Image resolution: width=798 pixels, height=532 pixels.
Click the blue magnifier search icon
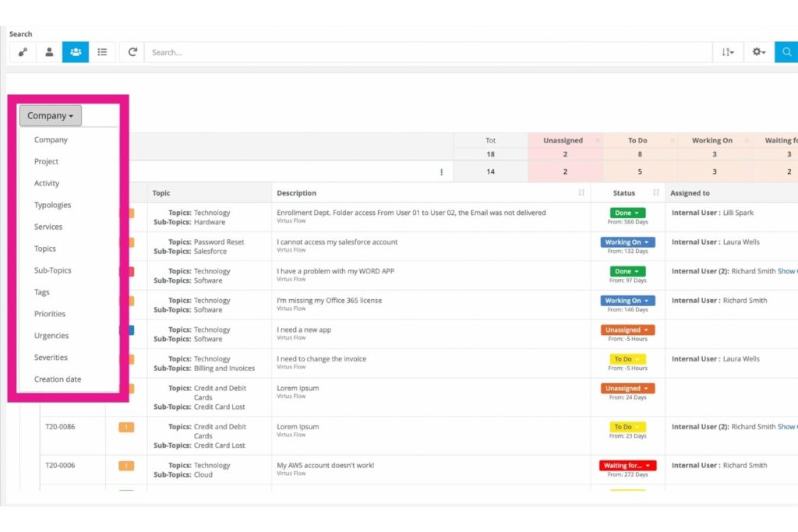click(787, 51)
